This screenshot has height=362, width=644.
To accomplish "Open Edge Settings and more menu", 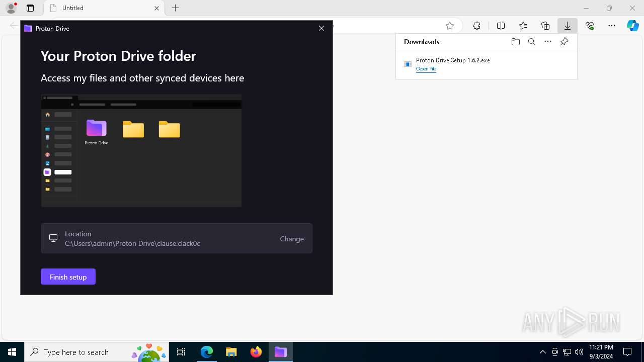I will click(x=612, y=26).
